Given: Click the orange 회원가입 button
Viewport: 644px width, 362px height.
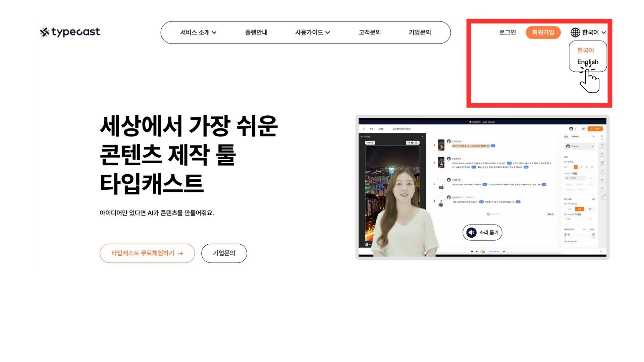Looking at the screenshot, I should pyautogui.click(x=543, y=33).
